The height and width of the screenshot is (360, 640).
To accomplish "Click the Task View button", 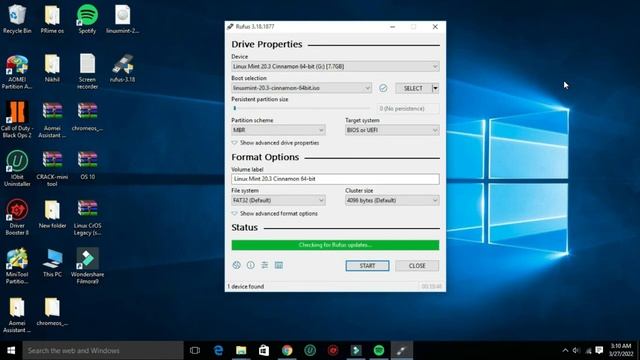I will (195, 350).
